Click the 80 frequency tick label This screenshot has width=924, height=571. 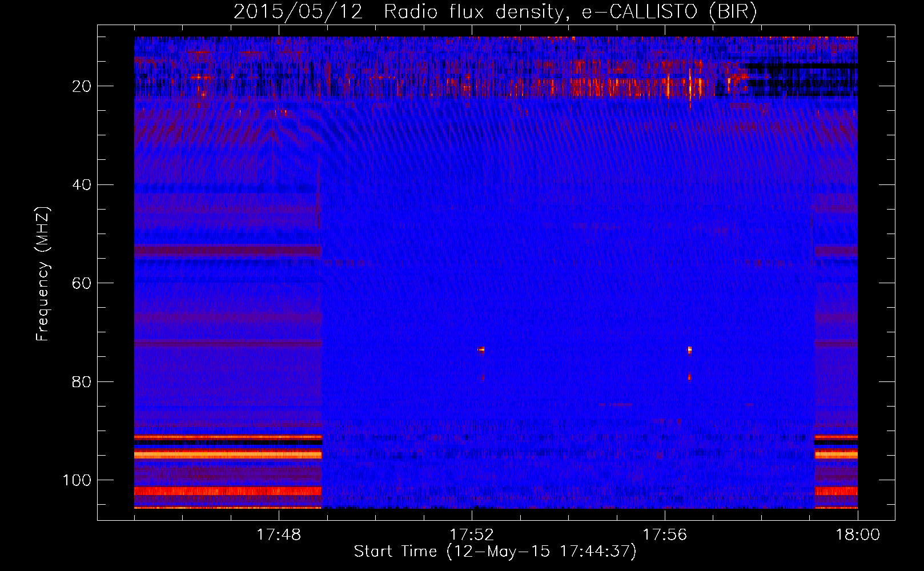(x=82, y=382)
